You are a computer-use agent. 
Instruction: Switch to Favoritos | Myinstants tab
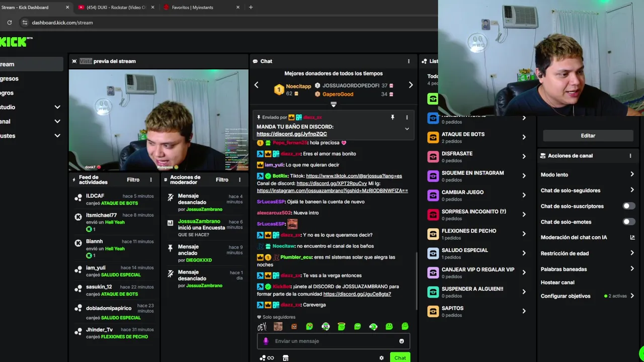[200, 8]
